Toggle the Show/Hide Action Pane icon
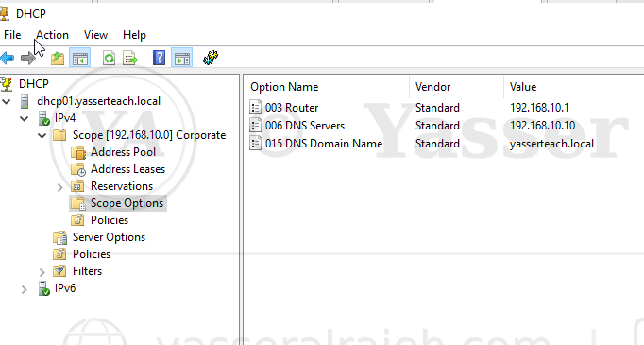 181,59
